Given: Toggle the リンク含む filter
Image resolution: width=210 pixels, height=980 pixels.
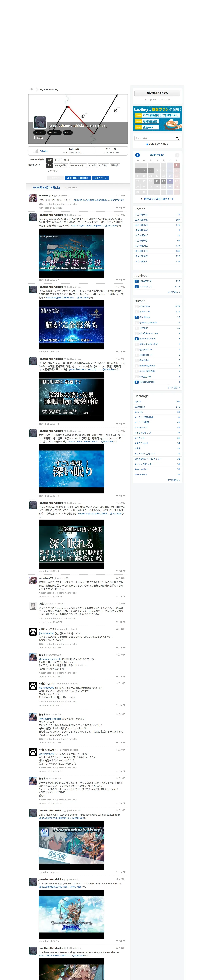Looking at the screenshot, I should (x=53, y=171).
